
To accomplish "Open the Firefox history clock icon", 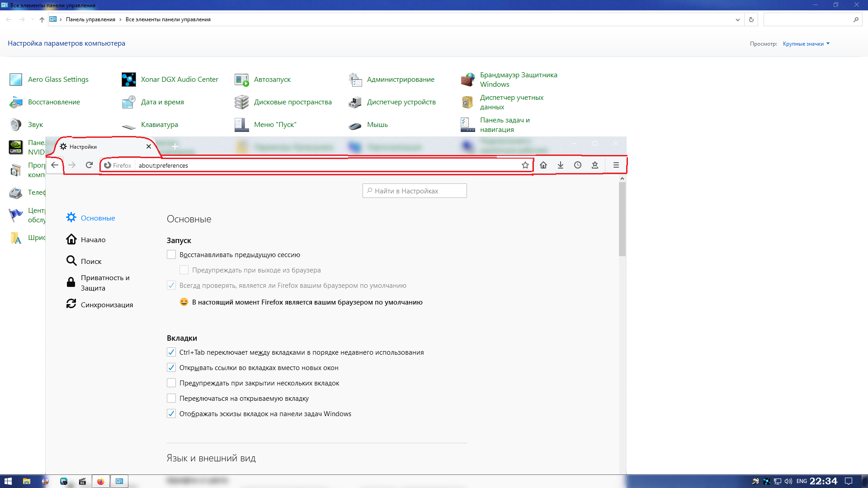I will (x=578, y=165).
